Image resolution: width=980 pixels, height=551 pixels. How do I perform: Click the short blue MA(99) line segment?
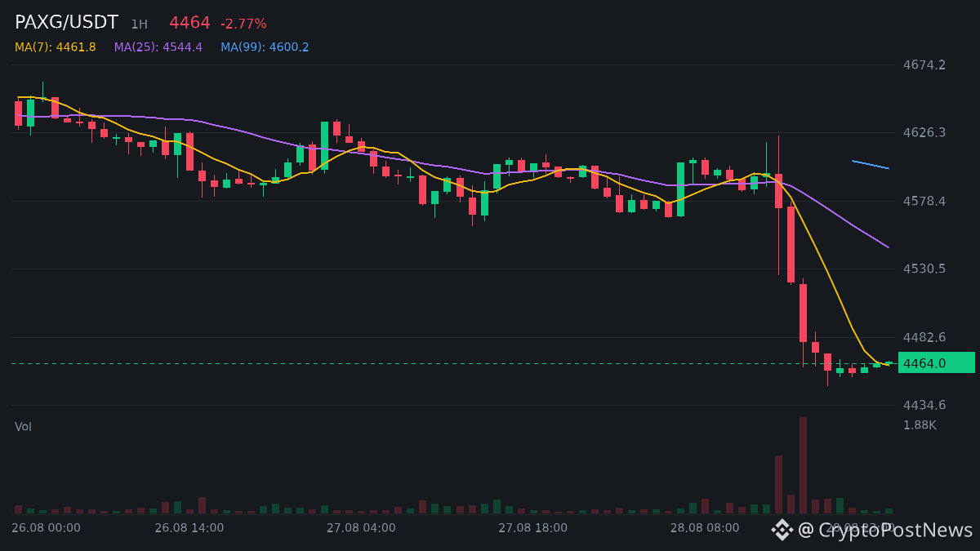point(871,165)
